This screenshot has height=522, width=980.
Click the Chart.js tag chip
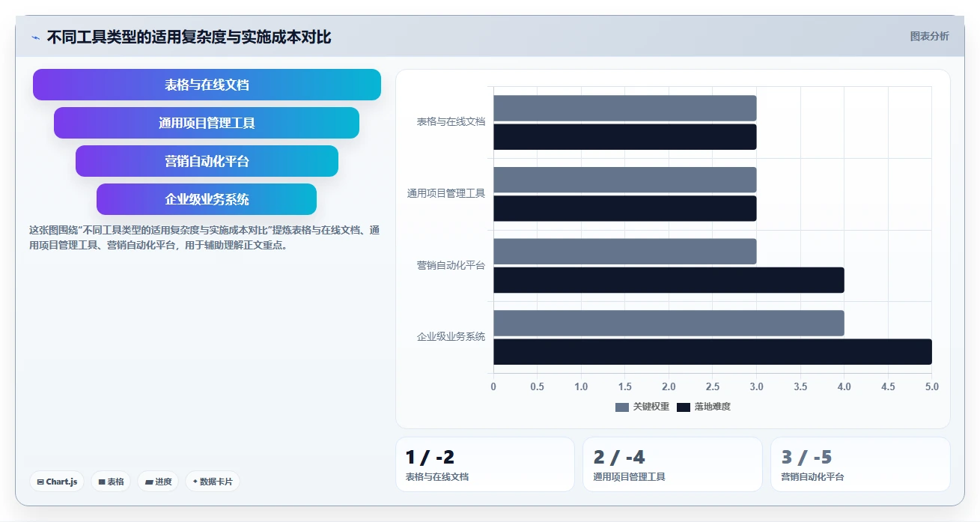click(x=57, y=482)
